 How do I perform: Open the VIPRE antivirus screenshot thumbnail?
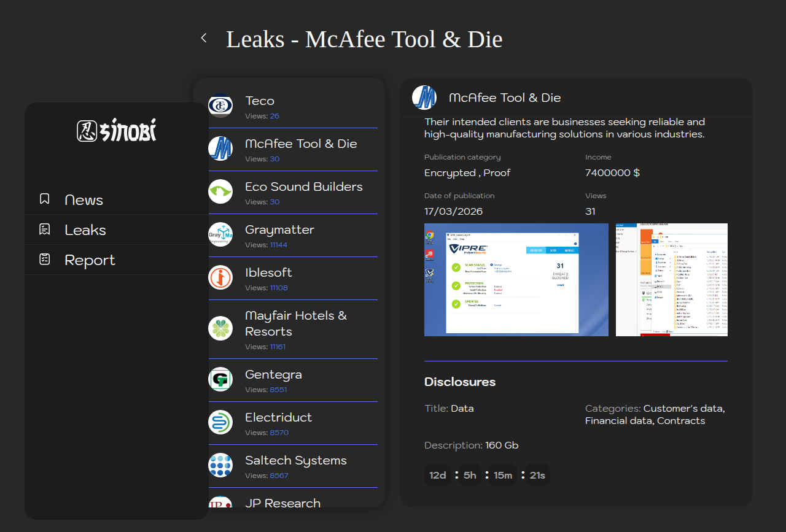click(x=516, y=280)
